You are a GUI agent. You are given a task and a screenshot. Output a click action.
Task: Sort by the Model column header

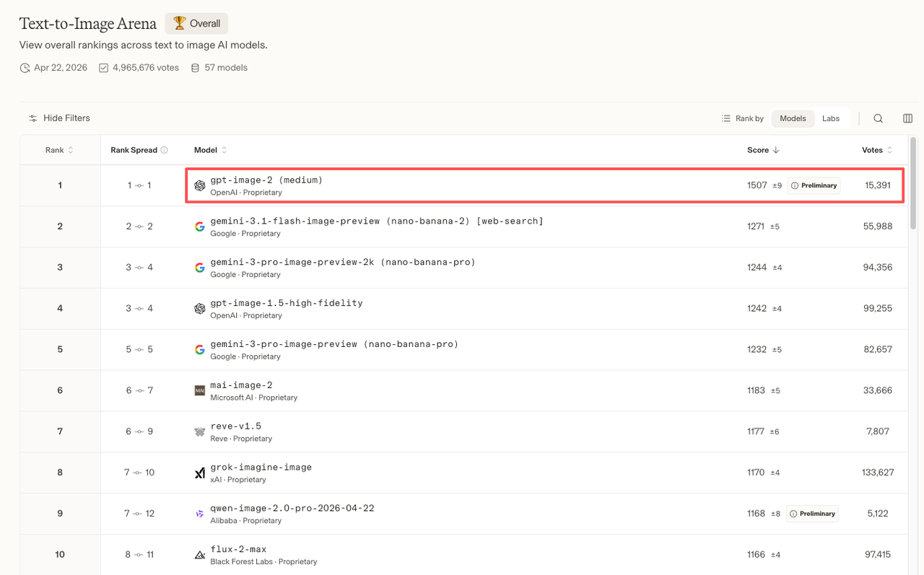tap(210, 150)
